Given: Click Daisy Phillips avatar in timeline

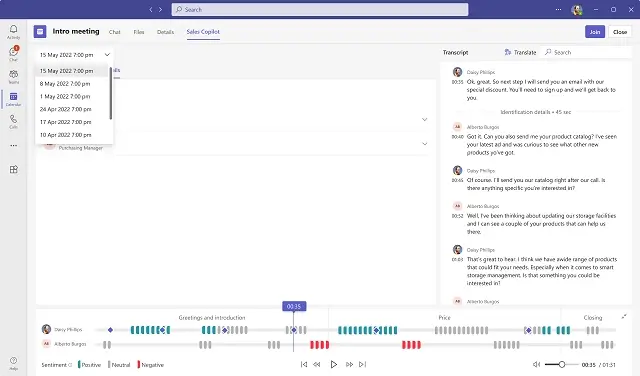Looking at the screenshot, I should pos(47,329).
